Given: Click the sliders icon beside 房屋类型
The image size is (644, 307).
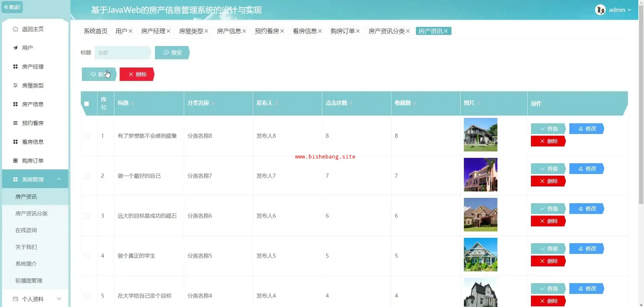Looking at the screenshot, I should pyautogui.click(x=15, y=86).
